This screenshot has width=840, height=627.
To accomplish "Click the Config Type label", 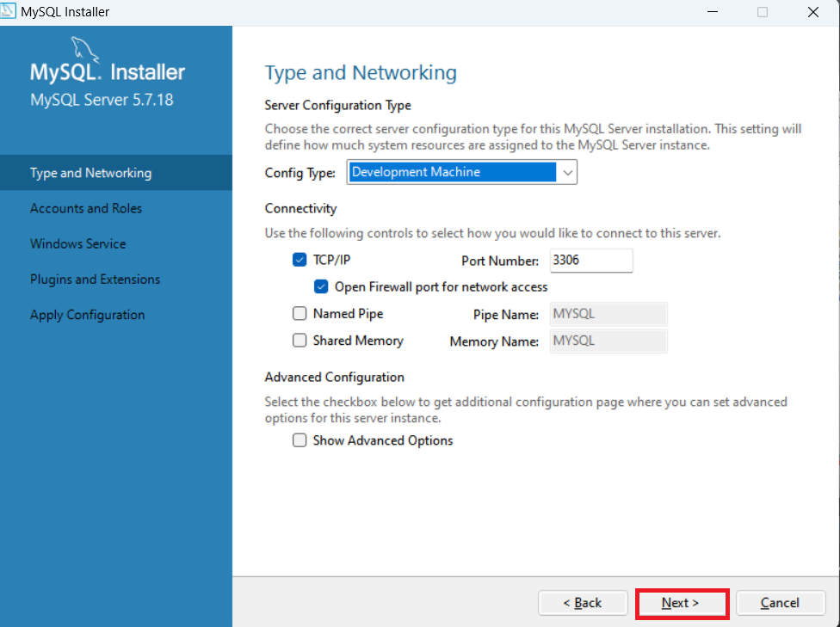I will tap(300, 173).
